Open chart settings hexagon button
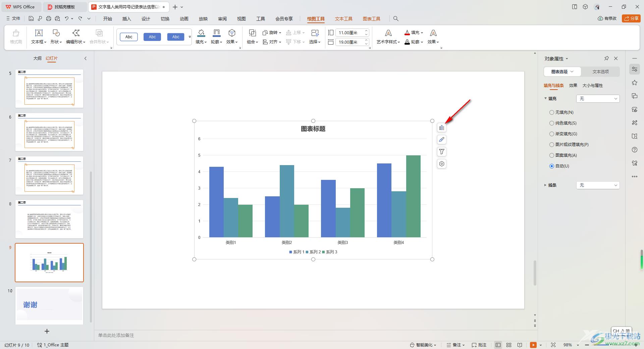The image size is (644, 349). point(442,164)
